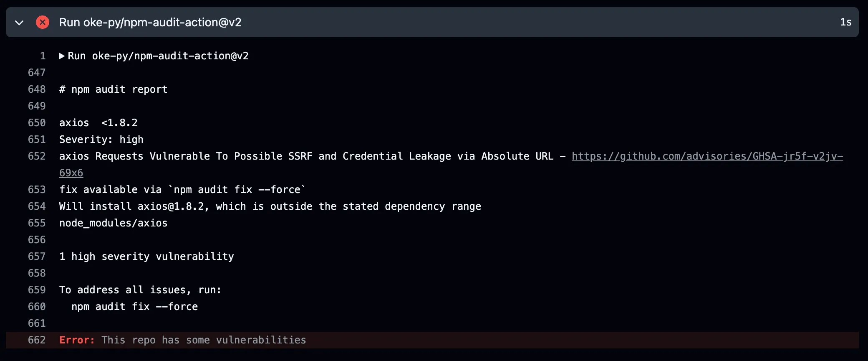The width and height of the screenshot is (868, 361).
Task: Click line number 1 at the top
Action: (x=42, y=56)
